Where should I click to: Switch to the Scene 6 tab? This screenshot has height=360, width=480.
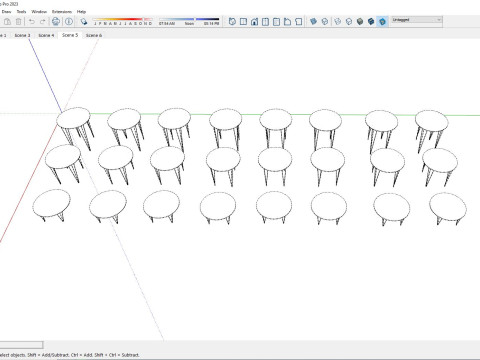94,35
